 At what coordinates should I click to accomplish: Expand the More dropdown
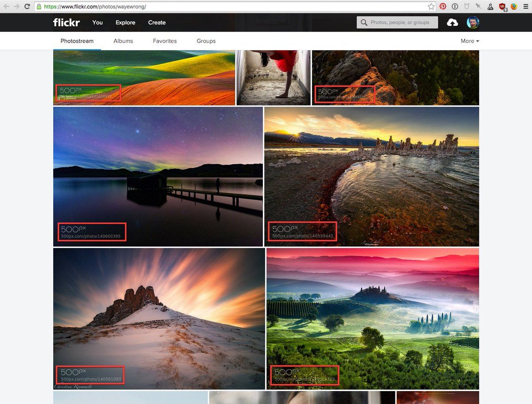pos(469,41)
